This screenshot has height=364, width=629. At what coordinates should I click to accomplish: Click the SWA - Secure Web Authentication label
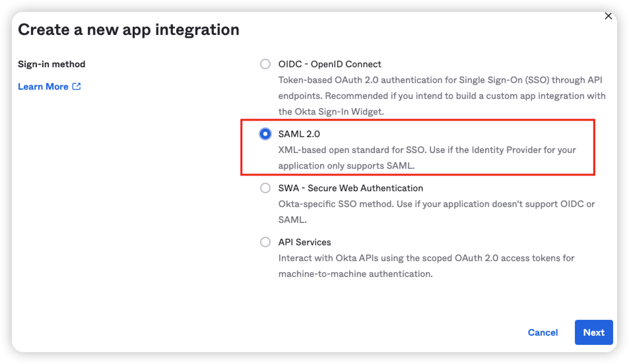point(350,188)
